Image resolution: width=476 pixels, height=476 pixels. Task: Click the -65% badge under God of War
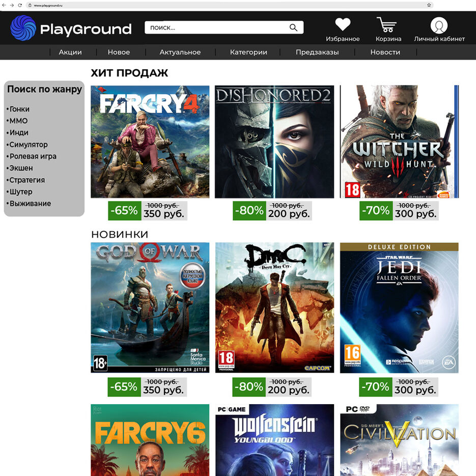coord(124,387)
